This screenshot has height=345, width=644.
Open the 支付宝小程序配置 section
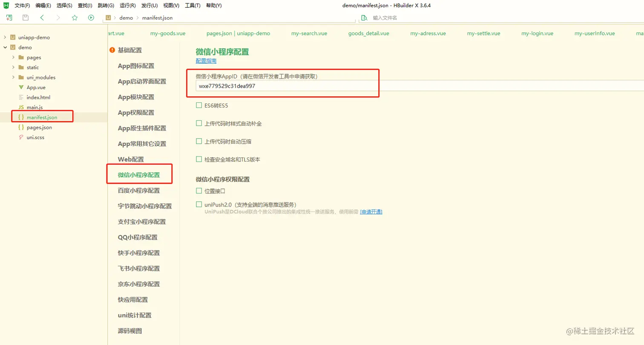pyautogui.click(x=142, y=222)
